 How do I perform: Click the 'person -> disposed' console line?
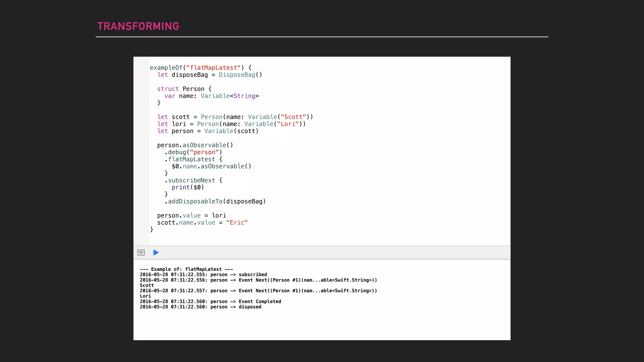pos(200,307)
